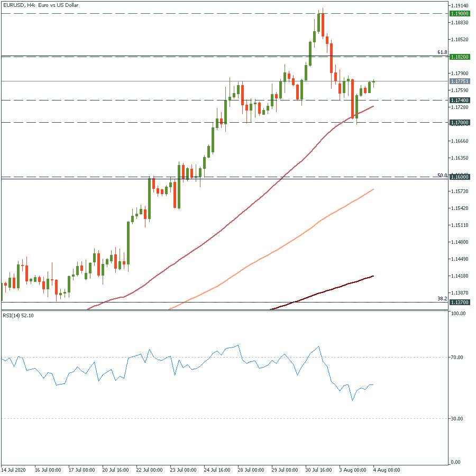
Task: Click the end of the red moving average line
Action: point(374,106)
